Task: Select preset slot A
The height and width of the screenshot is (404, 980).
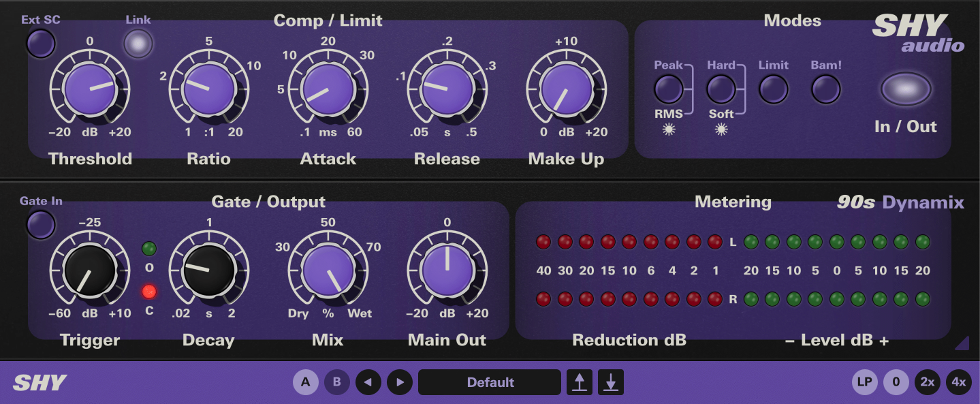Action: [306, 382]
